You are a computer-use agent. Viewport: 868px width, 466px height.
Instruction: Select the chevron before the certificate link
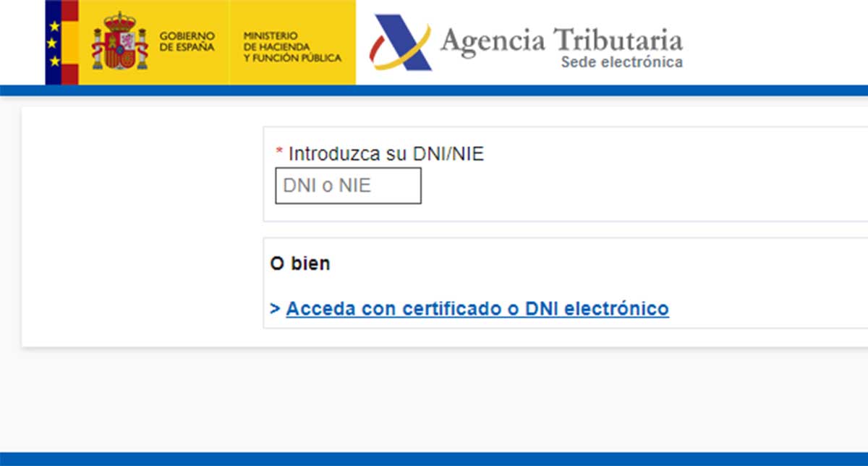[x=275, y=309]
